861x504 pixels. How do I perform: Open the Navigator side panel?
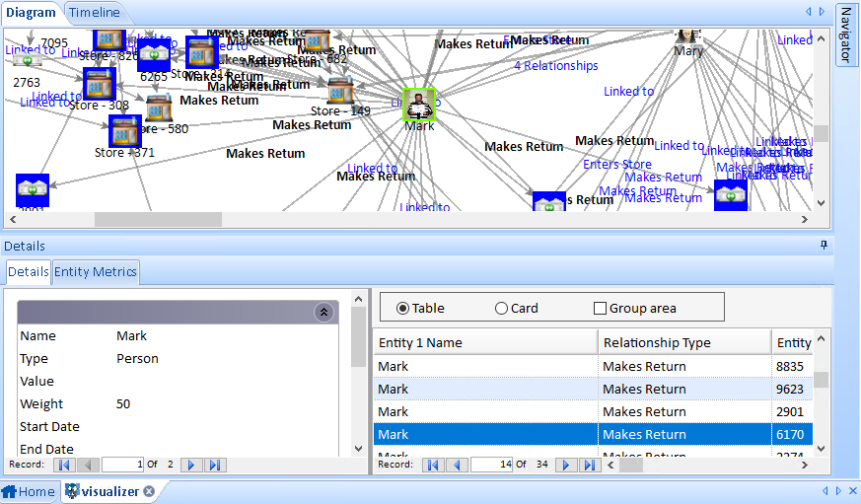pos(846,35)
